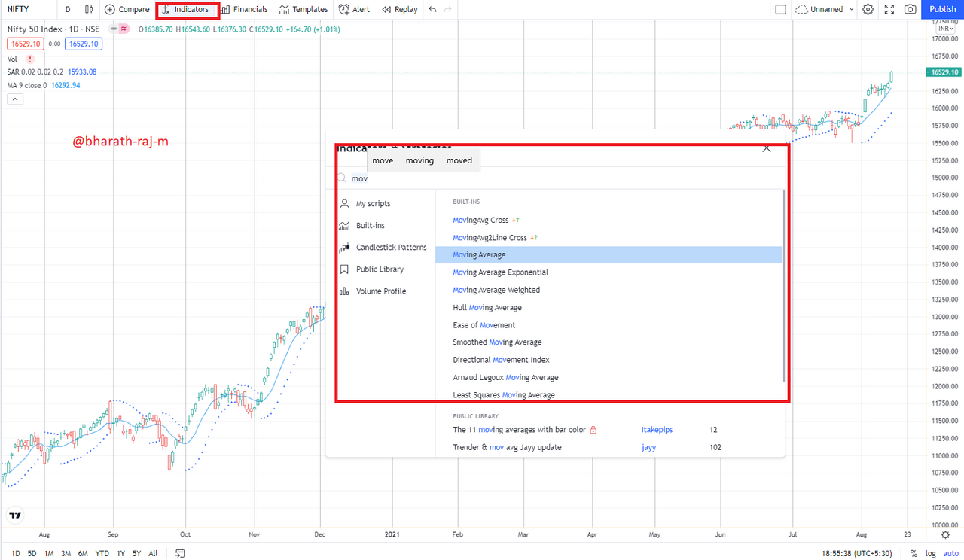Click the undo arrow icon
The width and height of the screenshot is (964, 560).
[432, 9]
